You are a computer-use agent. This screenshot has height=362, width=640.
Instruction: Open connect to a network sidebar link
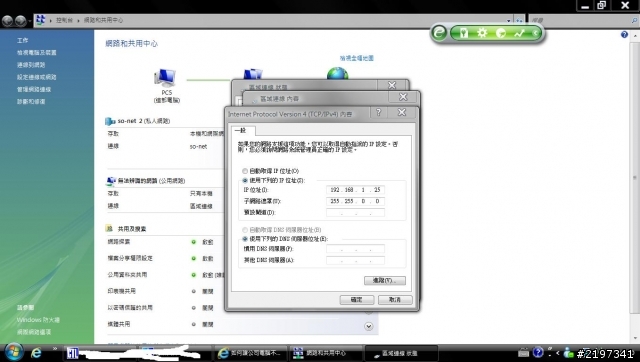(31, 65)
